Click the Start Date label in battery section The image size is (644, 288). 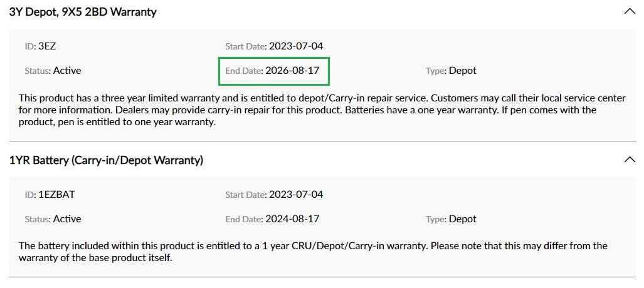click(x=245, y=195)
